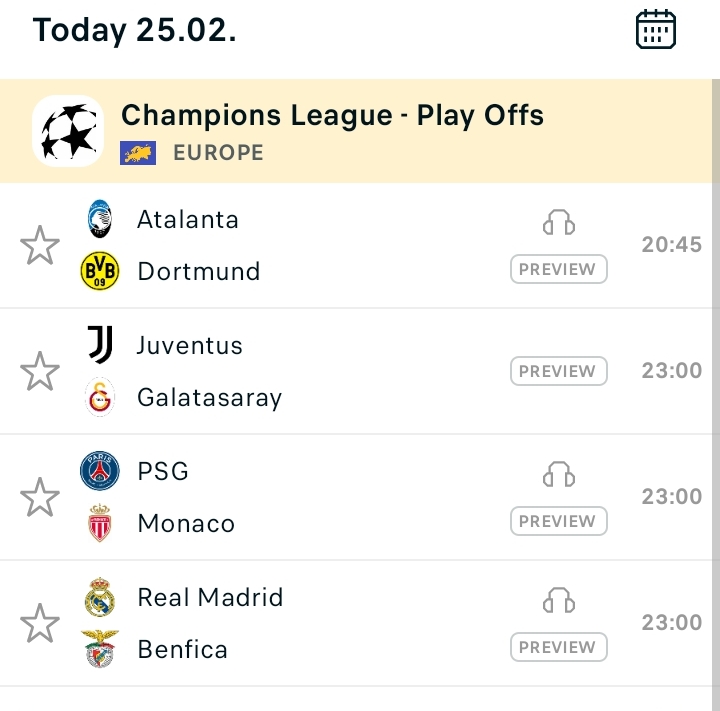This screenshot has height=711, width=720.
Task: Click the Atalanta club crest
Action: pos(99,219)
